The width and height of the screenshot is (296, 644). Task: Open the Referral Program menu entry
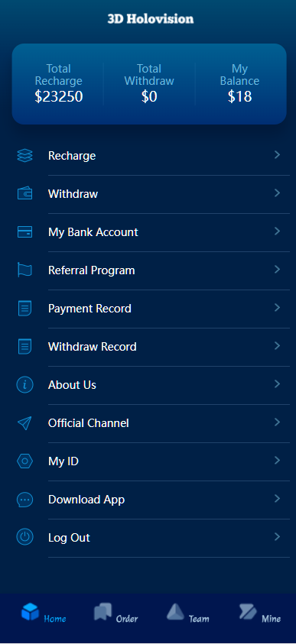148,270
